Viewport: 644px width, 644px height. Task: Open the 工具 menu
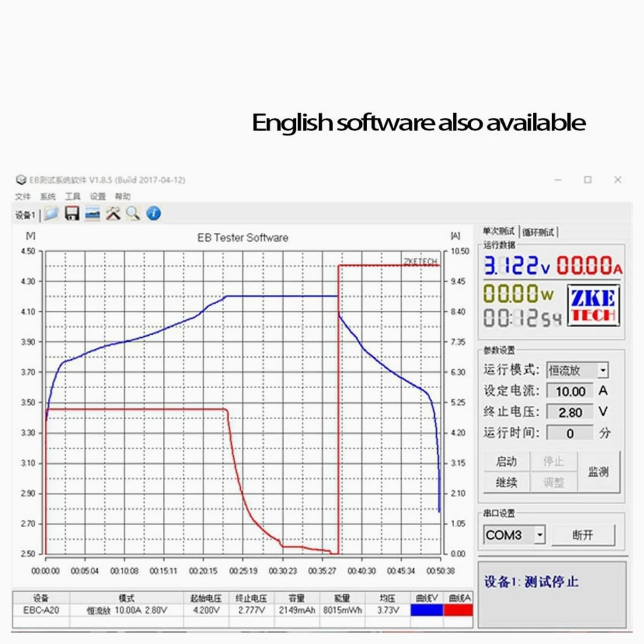tap(73, 196)
